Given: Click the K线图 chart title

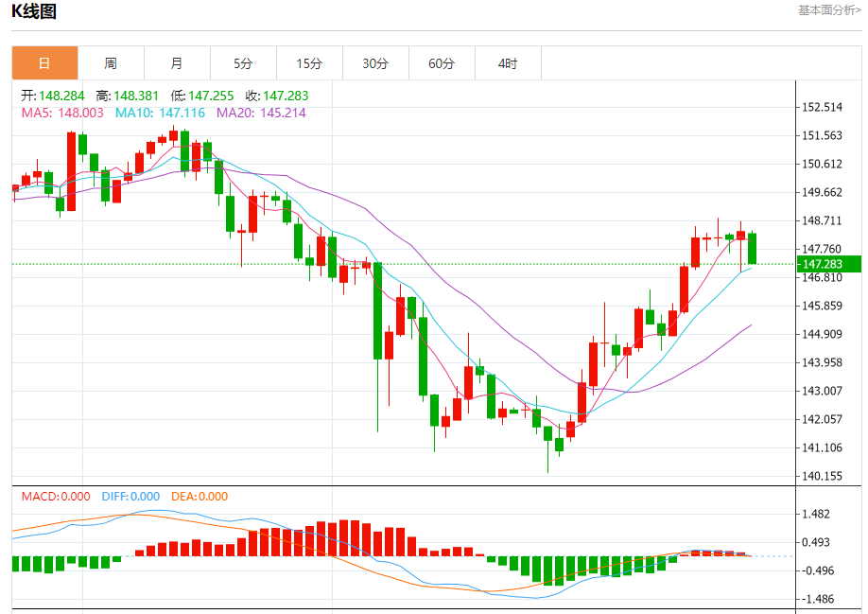Looking at the screenshot, I should click(x=34, y=11).
